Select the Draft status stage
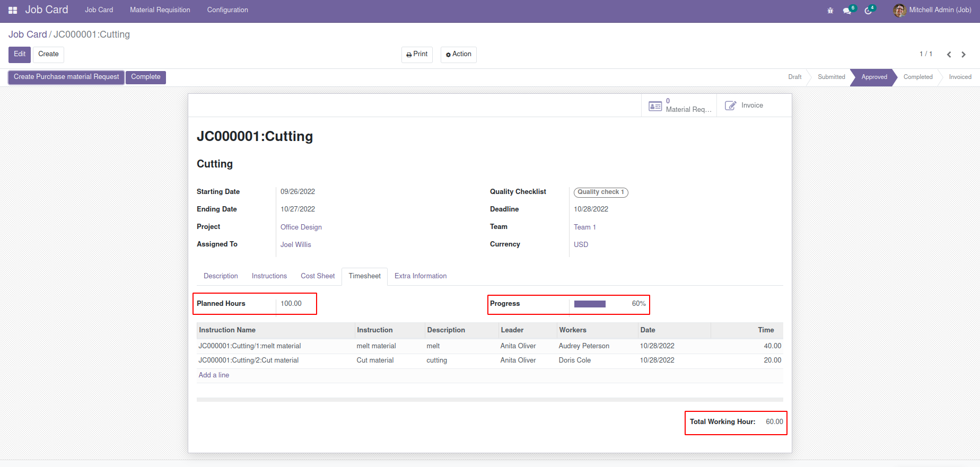Viewport: 980px width, 467px height. 794,77
